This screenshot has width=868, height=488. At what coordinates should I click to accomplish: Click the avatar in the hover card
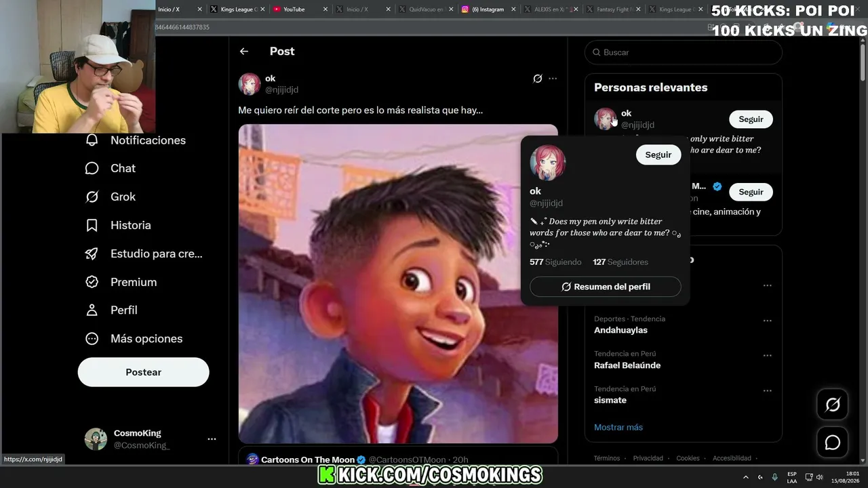point(548,163)
